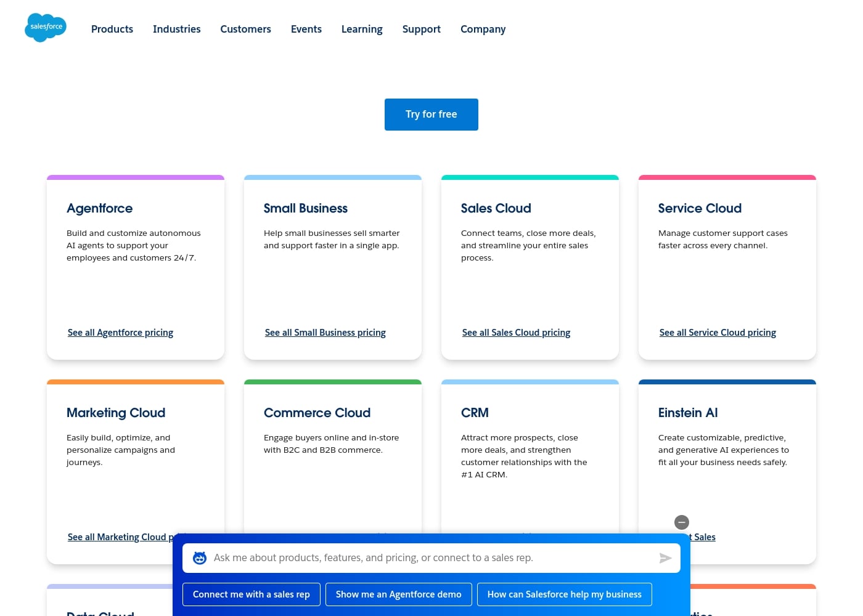Open the Customers menu
863x616 pixels.
pyautogui.click(x=246, y=29)
